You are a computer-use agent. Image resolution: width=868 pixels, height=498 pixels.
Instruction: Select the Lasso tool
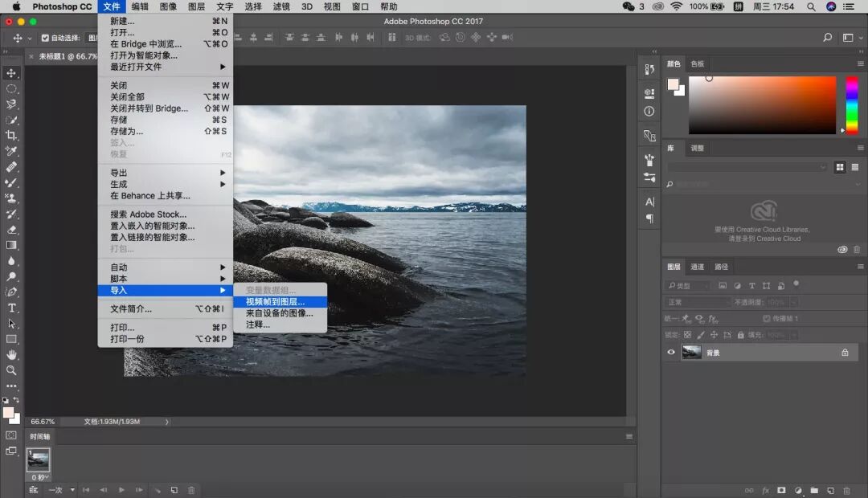[x=11, y=104]
